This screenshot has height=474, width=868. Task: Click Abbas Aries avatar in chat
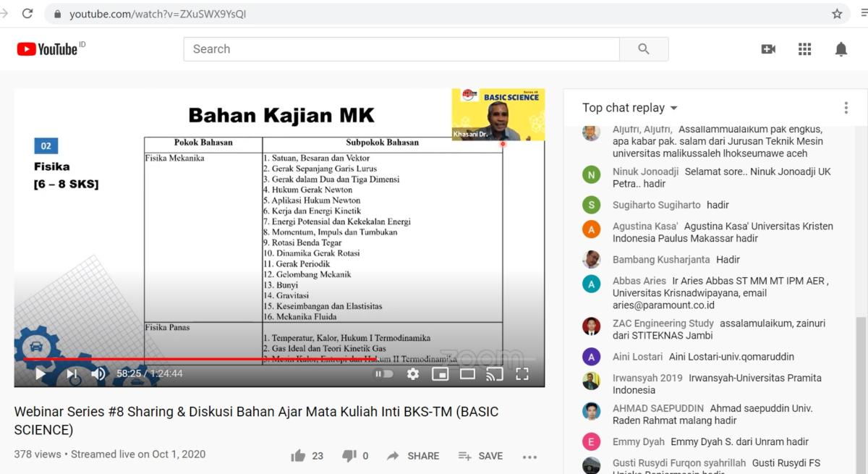pyautogui.click(x=592, y=284)
